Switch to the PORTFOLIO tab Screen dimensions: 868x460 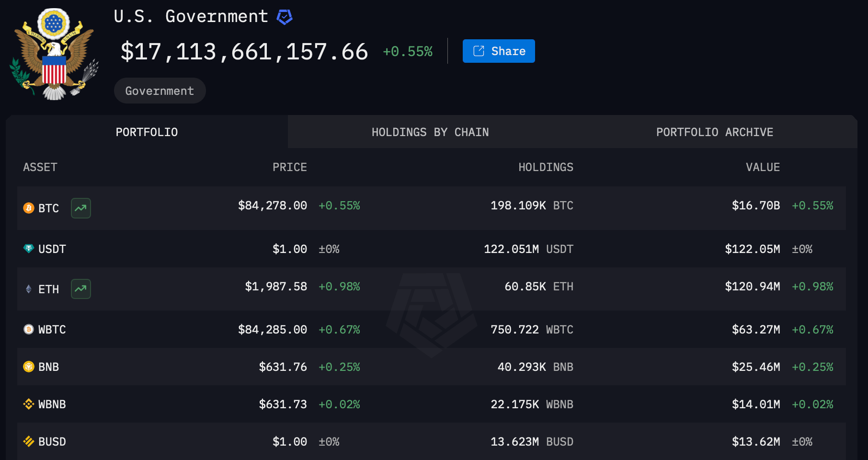coord(147,132)
